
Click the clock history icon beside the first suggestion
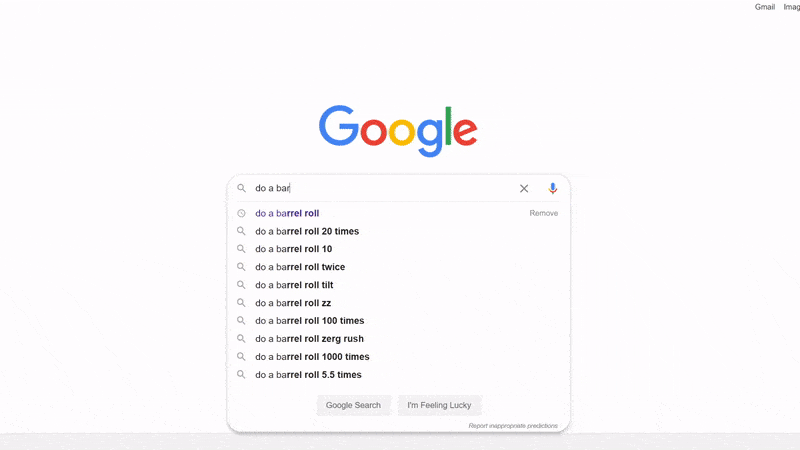point(241,213)
